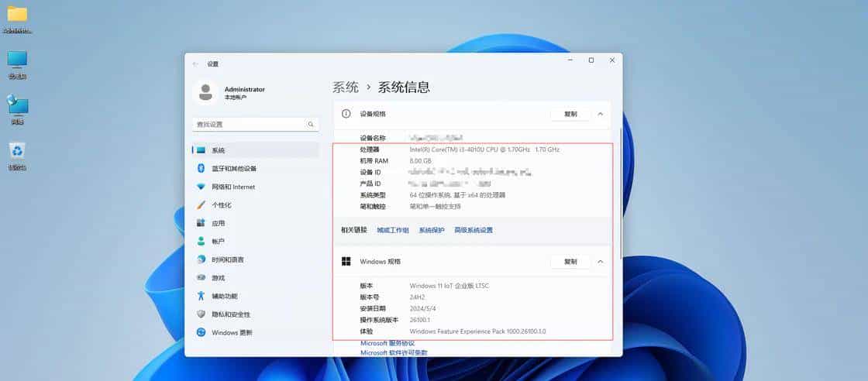
Task: Click the system monitor icon in sidebar
Action: click(201, 150)
